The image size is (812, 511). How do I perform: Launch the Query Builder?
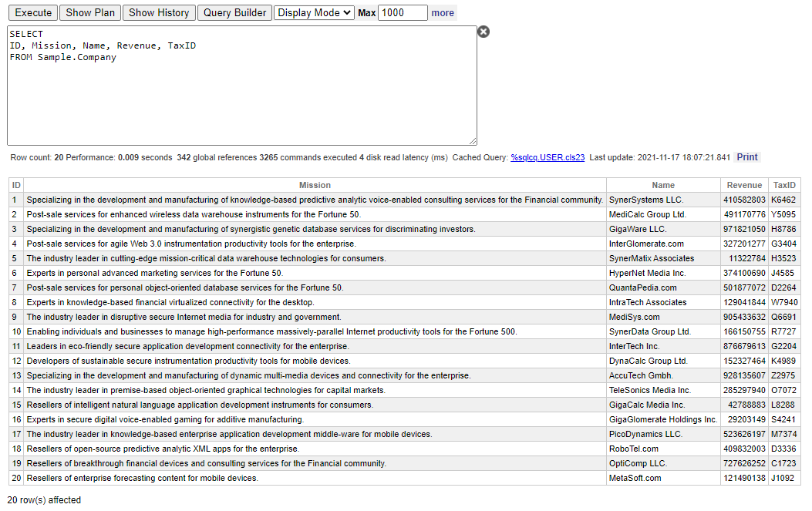234,12
